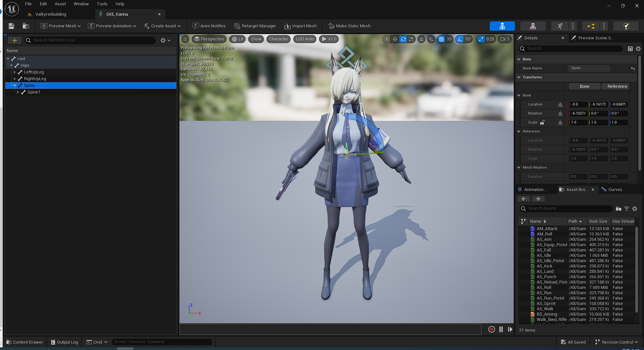Screen dimensions: 644x350
Task: Select the viewport select-mode arrow tool
Action: click(387, 39)
